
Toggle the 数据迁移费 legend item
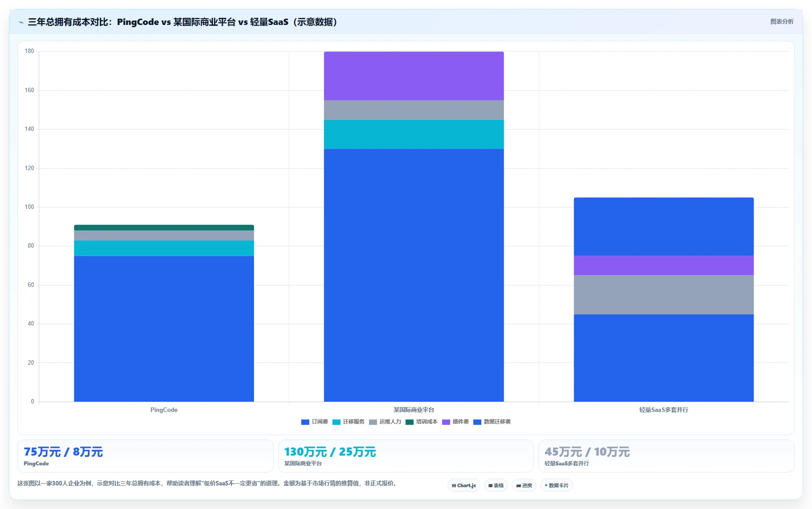coord(492,422)
